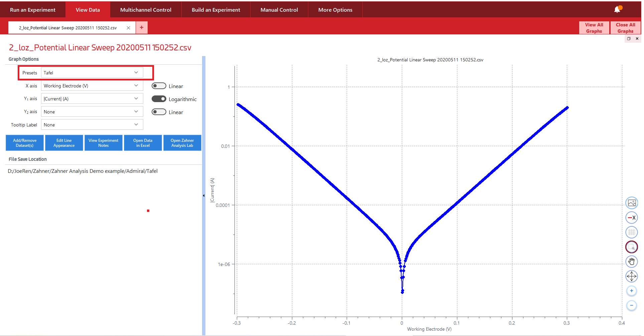This screenshot has width=644, height=336.
Task: Expand the Y1 axis |Current| (A) dropdown
Action: (92, 99)
